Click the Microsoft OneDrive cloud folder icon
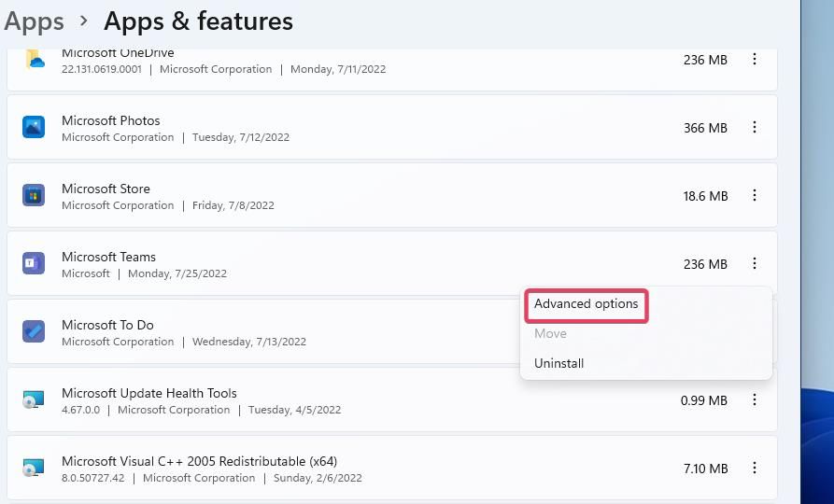 click(34, 59)
